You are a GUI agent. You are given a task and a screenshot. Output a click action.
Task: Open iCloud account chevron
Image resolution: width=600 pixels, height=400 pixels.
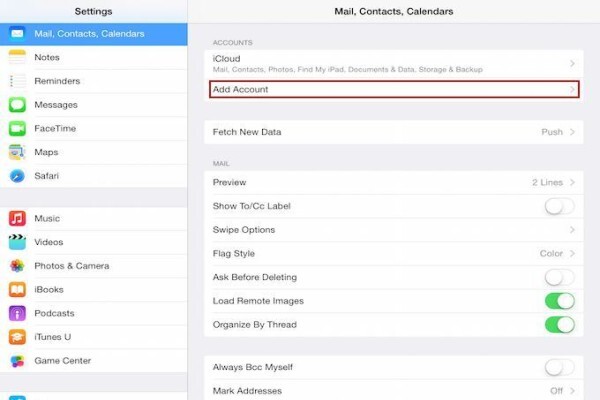tap(572, 64)
